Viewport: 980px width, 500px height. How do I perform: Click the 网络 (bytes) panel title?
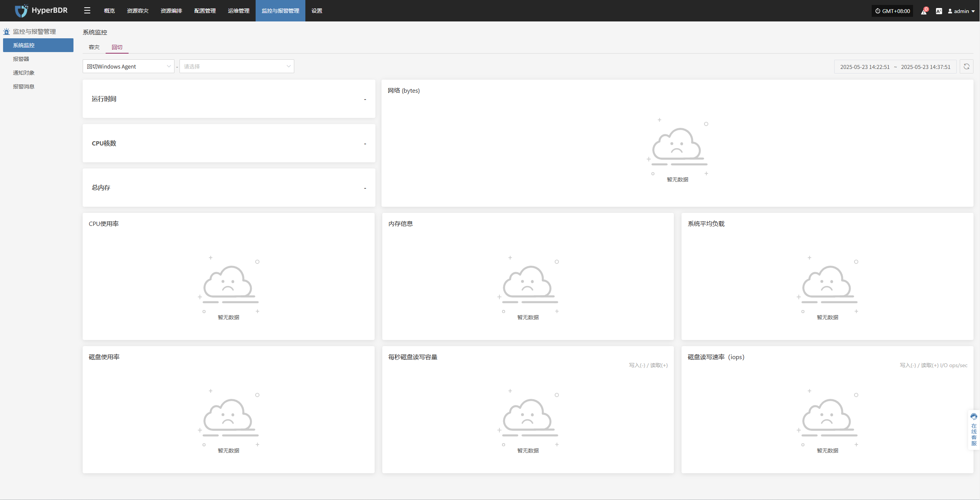(x=404, y=91)
